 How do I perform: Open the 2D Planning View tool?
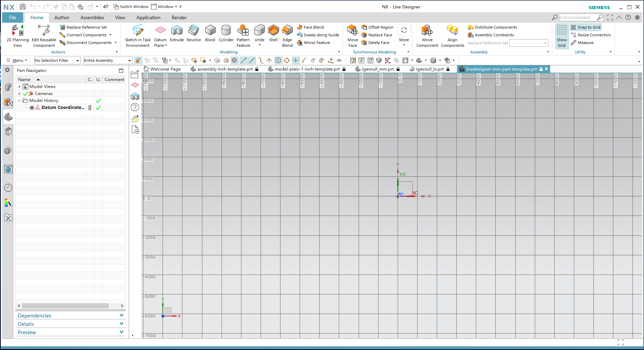pos(17,36)
